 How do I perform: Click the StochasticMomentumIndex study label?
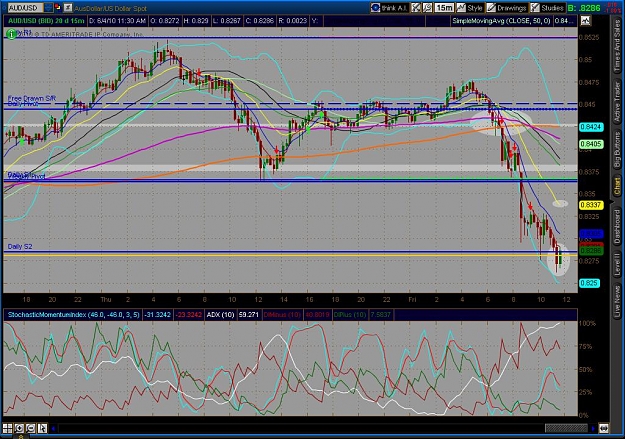click(73, 315)
